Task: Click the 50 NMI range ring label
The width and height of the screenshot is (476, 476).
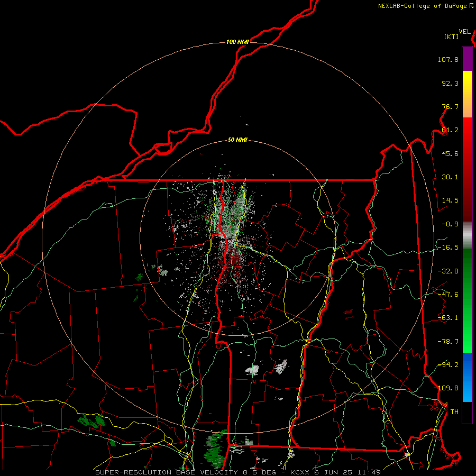Action: pyautogui.click(x=237, y=140)
